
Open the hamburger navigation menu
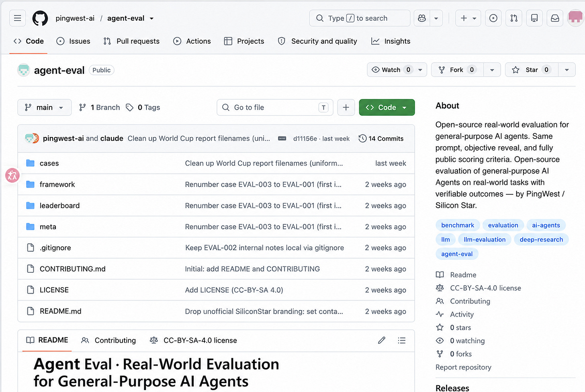click(x=18, y=18)
